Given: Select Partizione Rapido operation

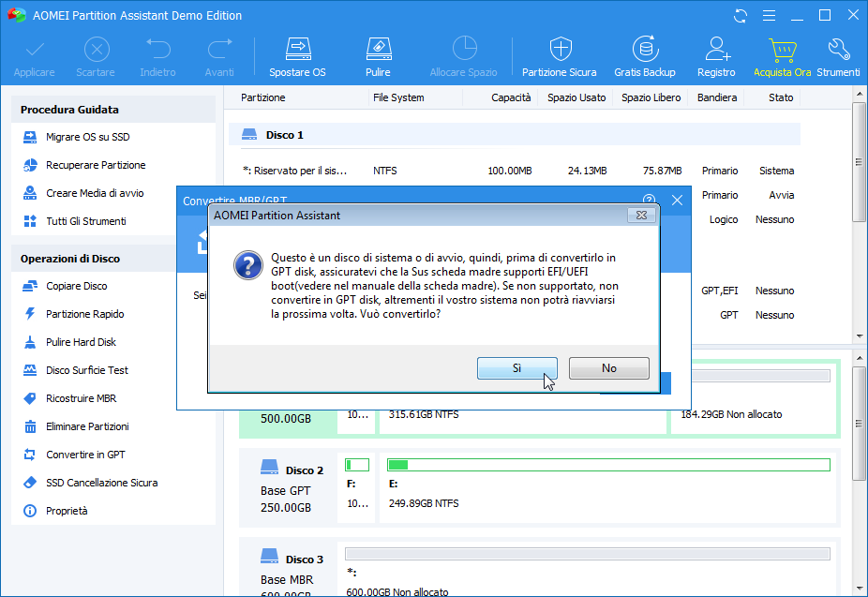Looking at the screenshot, I should 73,314.
